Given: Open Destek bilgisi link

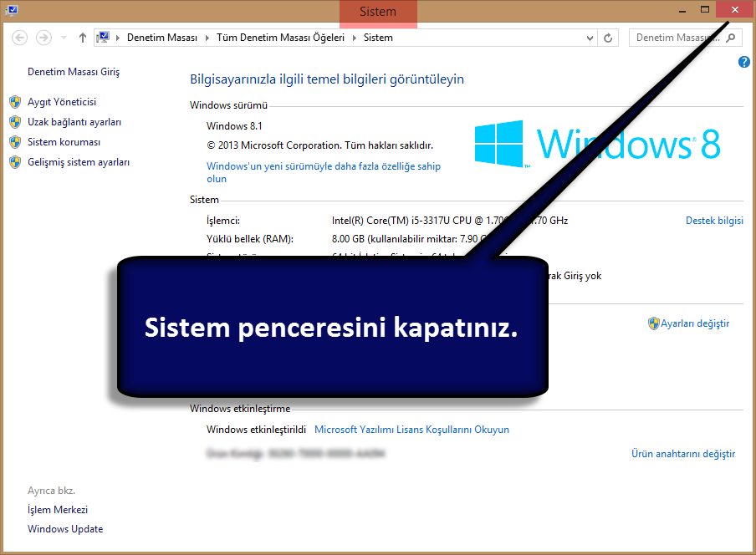Looking at the screenshot, I should tap(714, 221).
